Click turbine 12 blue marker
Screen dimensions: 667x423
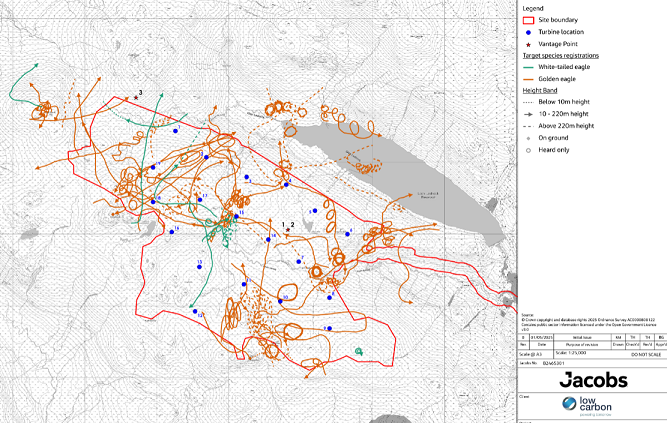pyautogui.click(x=195, y=311)
